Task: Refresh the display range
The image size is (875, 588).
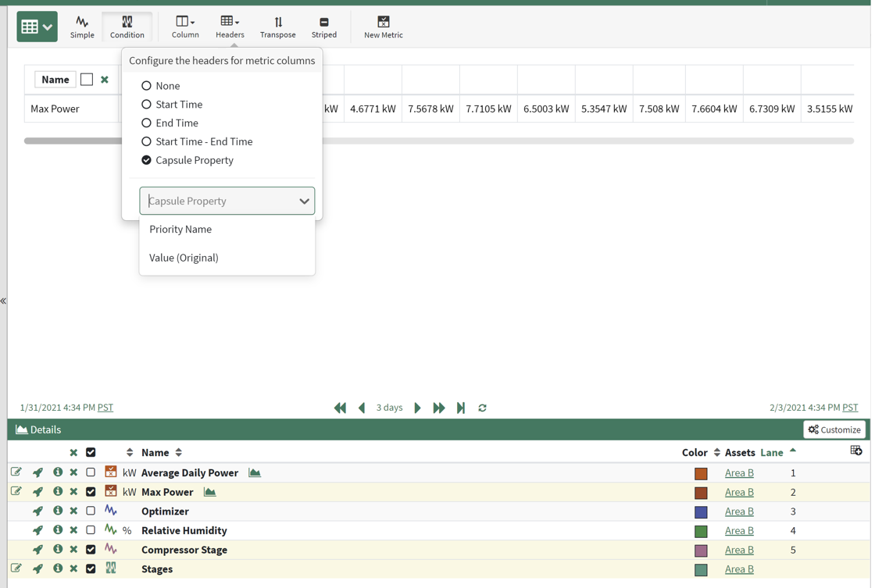Action: tap(482, 408)
